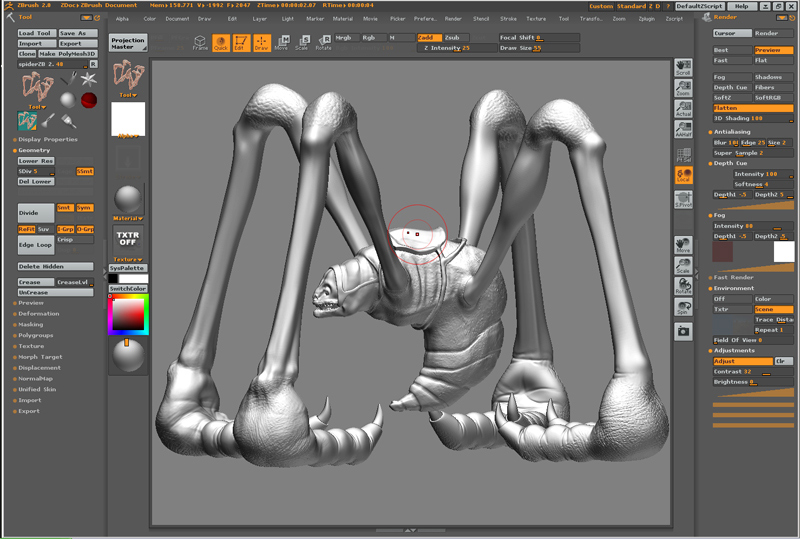Activate the Edit mode icon
This screenshot has height=539, width=800.
241,43
